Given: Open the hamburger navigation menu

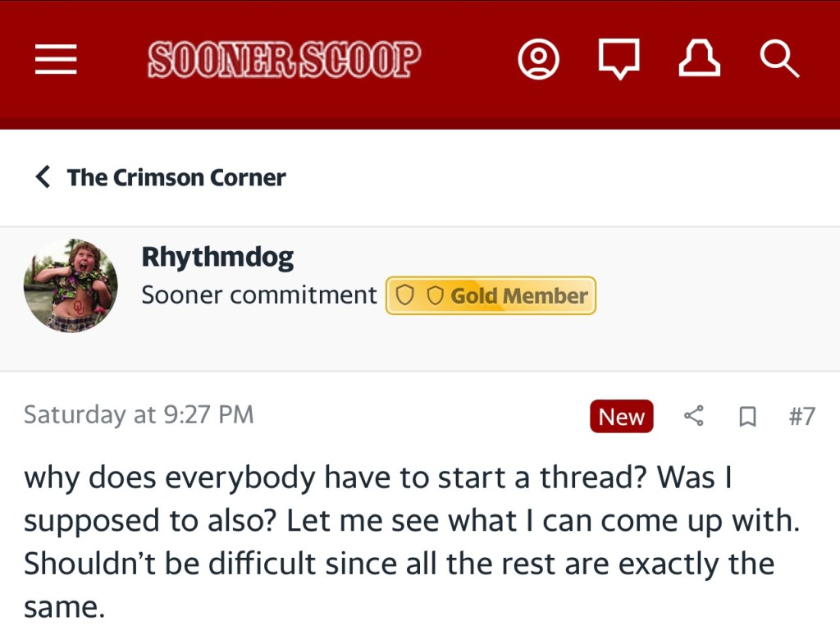Looking at the screenshot, I should pyautogui.click(x=56, y=59).
